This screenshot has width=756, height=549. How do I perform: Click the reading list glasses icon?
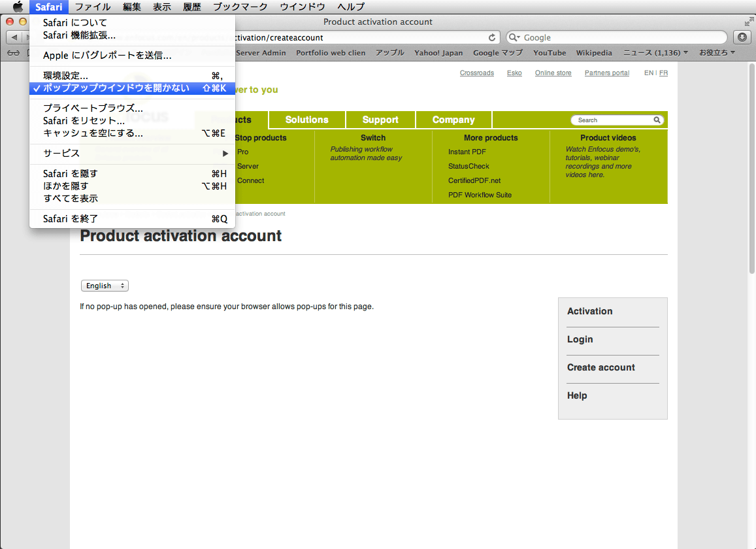[x=14, y=53]
